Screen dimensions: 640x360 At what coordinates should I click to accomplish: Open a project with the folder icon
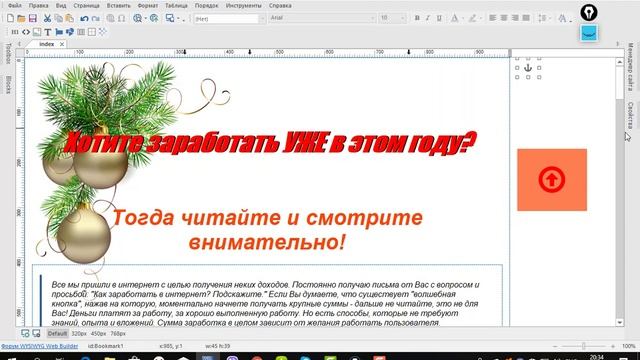coord(21,18)
